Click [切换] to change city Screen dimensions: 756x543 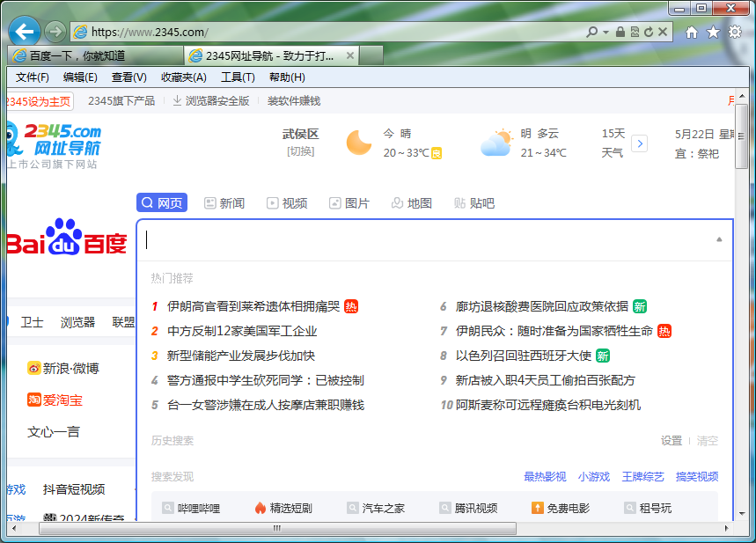pos(300,151)
